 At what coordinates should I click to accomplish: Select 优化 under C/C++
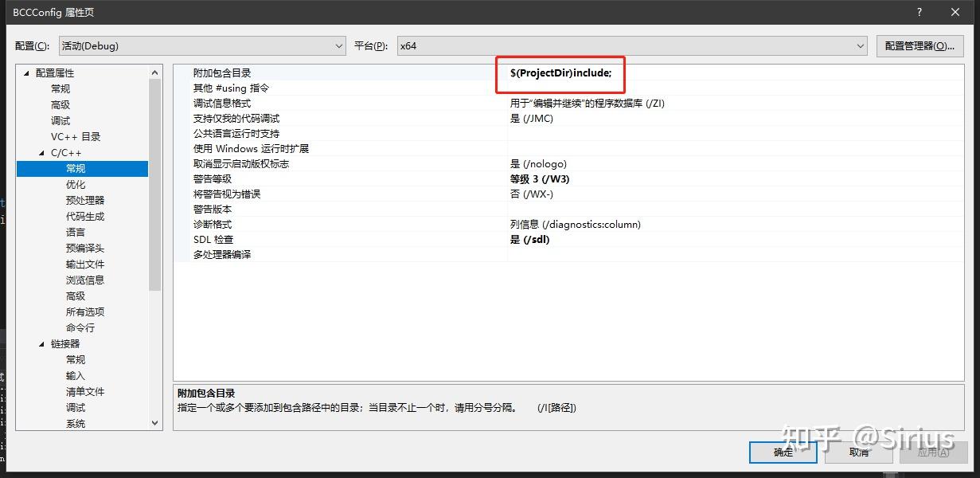(x=76, y=184)
